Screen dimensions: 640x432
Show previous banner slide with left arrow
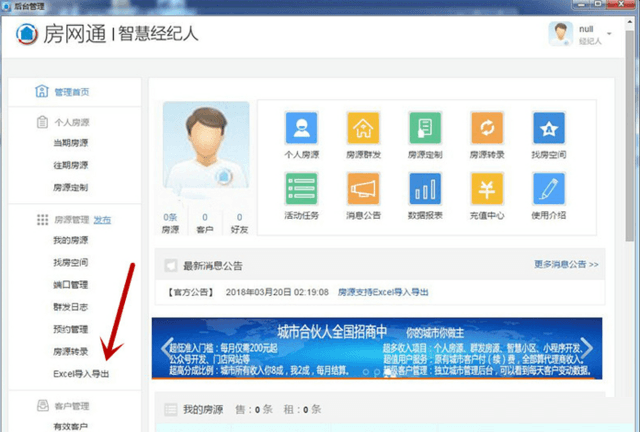167,348
